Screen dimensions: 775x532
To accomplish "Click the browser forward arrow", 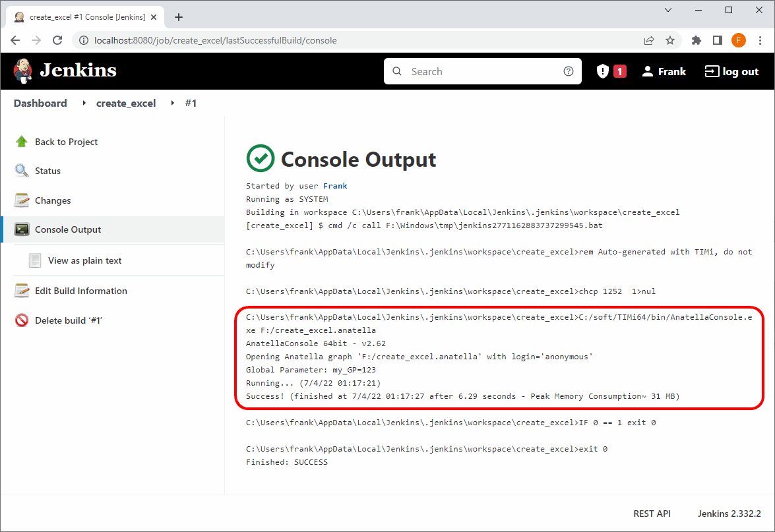I will pyautogui.click(x=36, y=40).
